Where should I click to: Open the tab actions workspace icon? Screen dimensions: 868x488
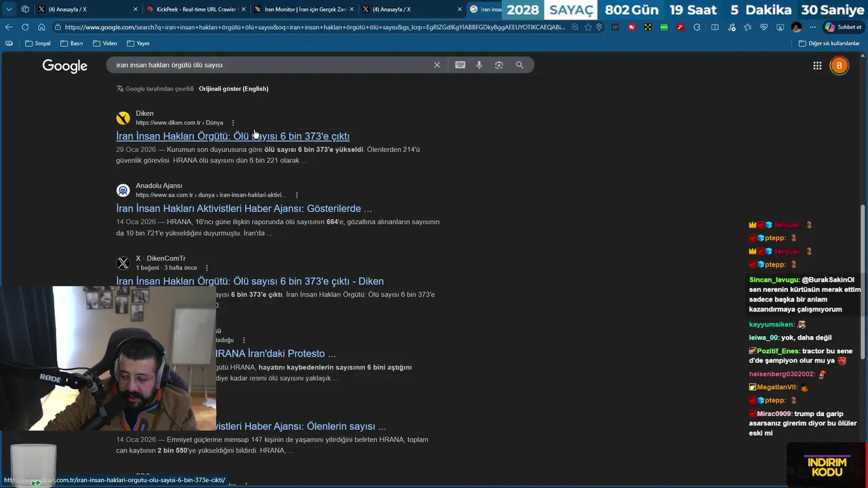tap(25, 9)
